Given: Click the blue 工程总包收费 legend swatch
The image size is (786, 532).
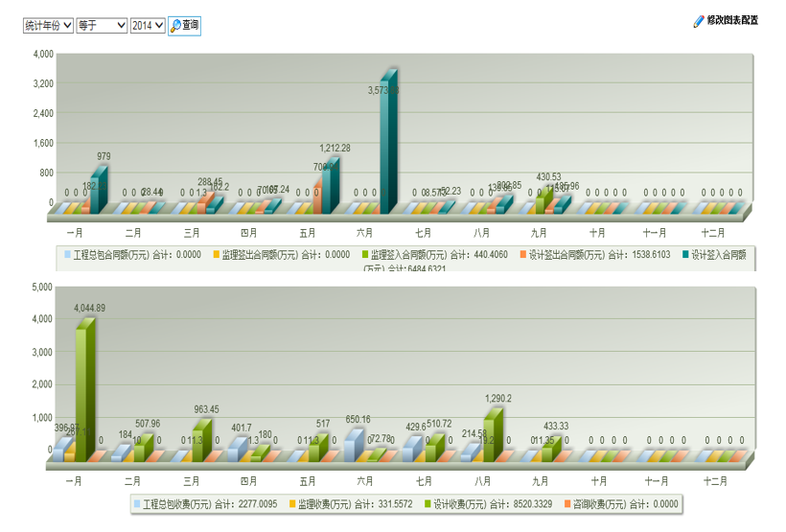Looking at the screenshot, I should (138, 502).
